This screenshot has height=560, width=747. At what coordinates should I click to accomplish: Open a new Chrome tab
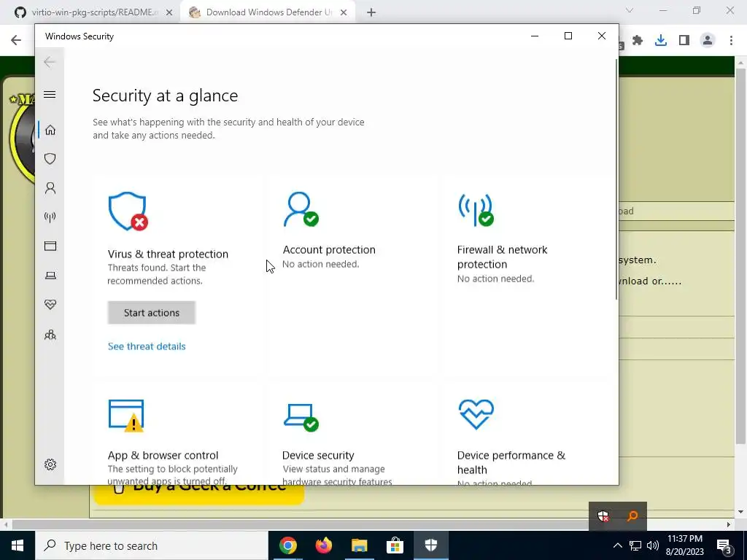click(371, 13)
